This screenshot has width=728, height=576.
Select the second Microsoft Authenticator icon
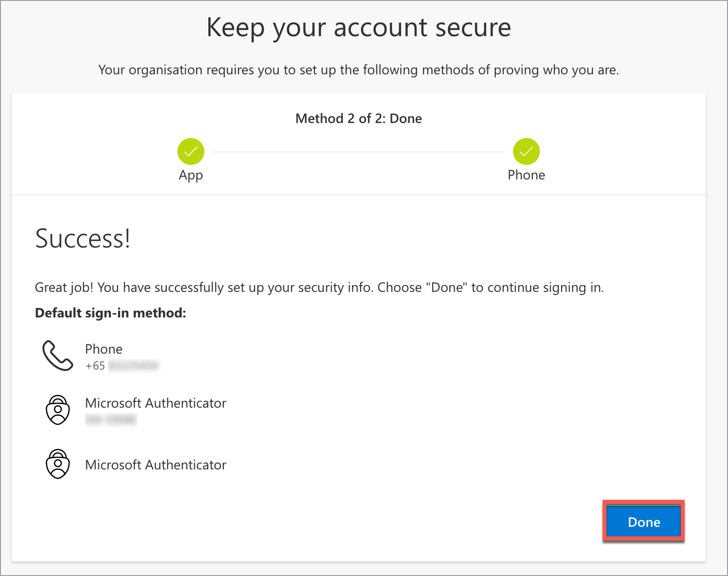point(58,464)
